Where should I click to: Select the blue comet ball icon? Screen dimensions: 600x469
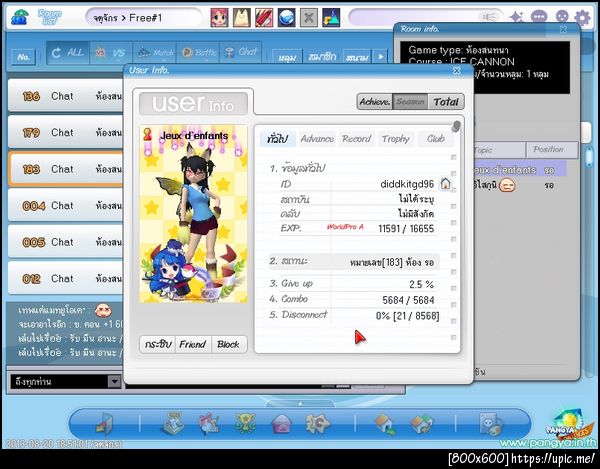point(286,18)
